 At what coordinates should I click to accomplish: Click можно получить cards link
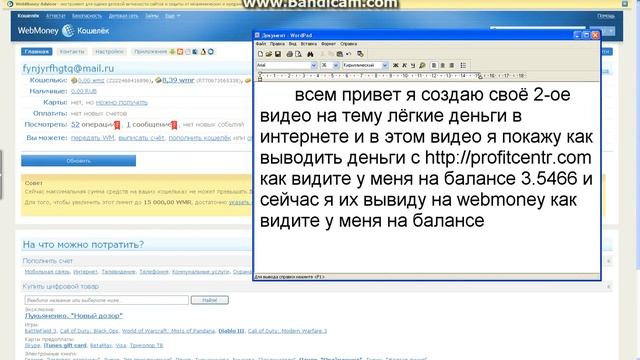[121, 102]
